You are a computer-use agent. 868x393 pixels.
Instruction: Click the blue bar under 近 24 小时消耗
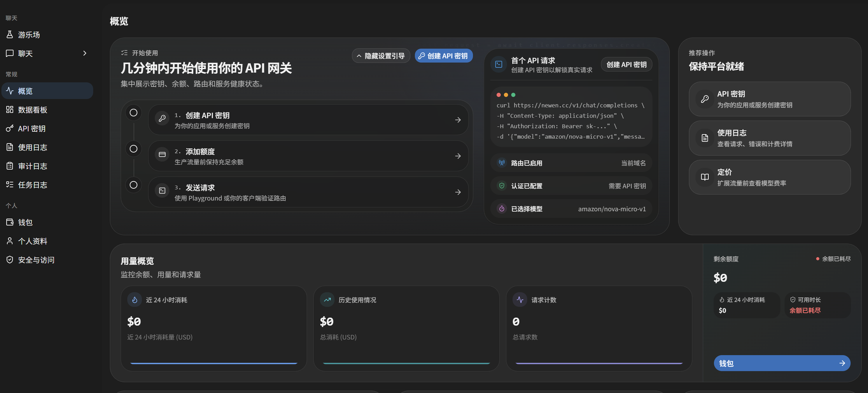214,363
